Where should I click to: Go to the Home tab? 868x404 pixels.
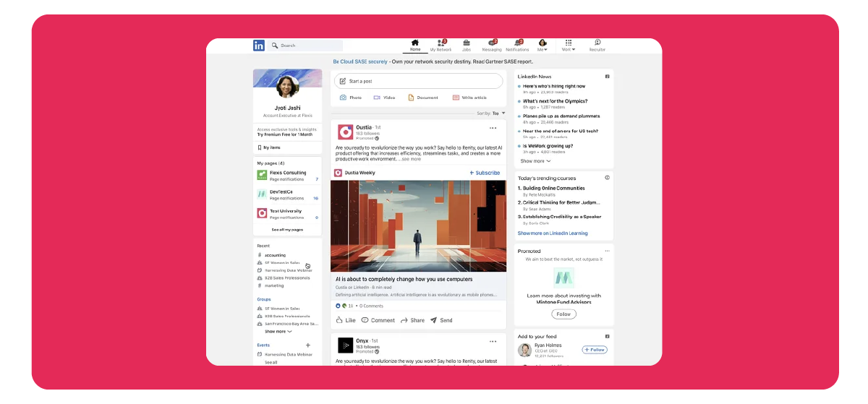415,46
